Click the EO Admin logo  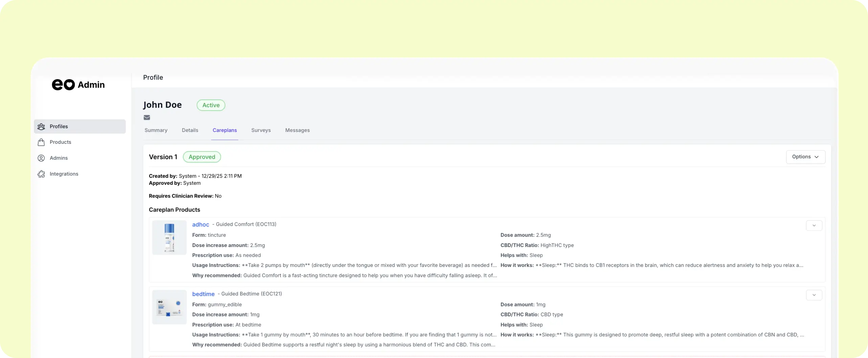(78, 85)
